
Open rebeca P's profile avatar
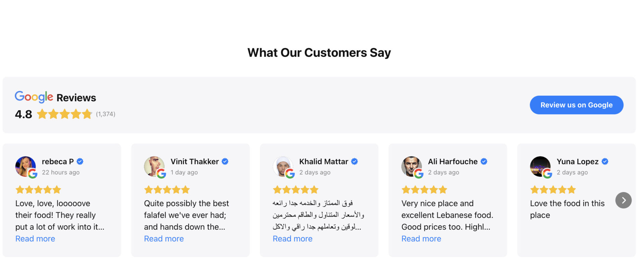click(x=25, y=166)
